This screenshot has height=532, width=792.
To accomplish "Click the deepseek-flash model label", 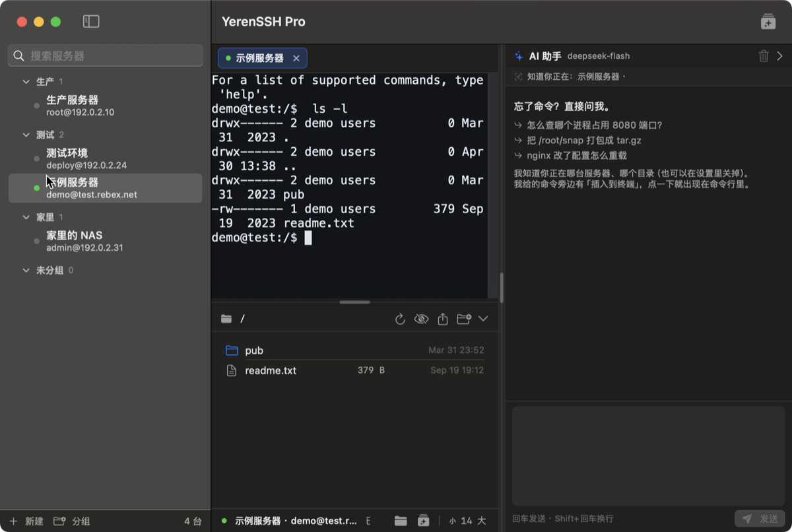I will point(599,56).
